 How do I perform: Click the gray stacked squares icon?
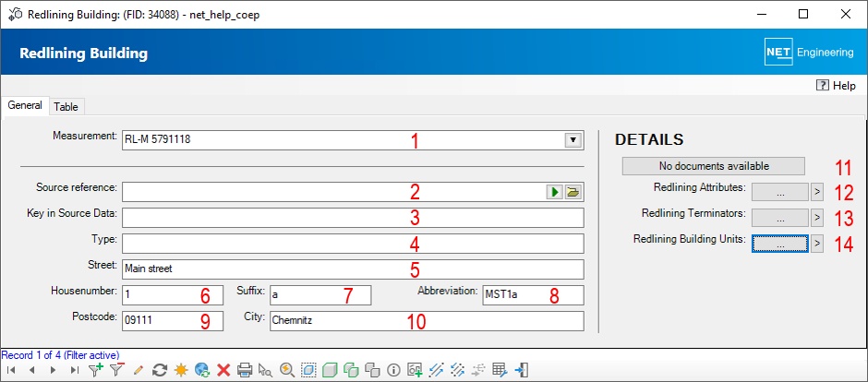coord(372,370)
